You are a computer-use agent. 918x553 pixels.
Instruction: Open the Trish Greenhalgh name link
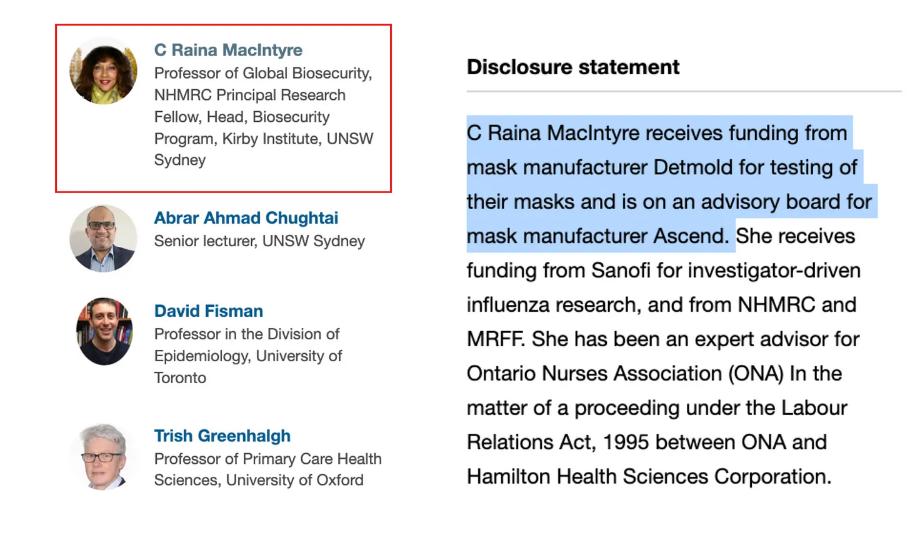tap(222, 436)
